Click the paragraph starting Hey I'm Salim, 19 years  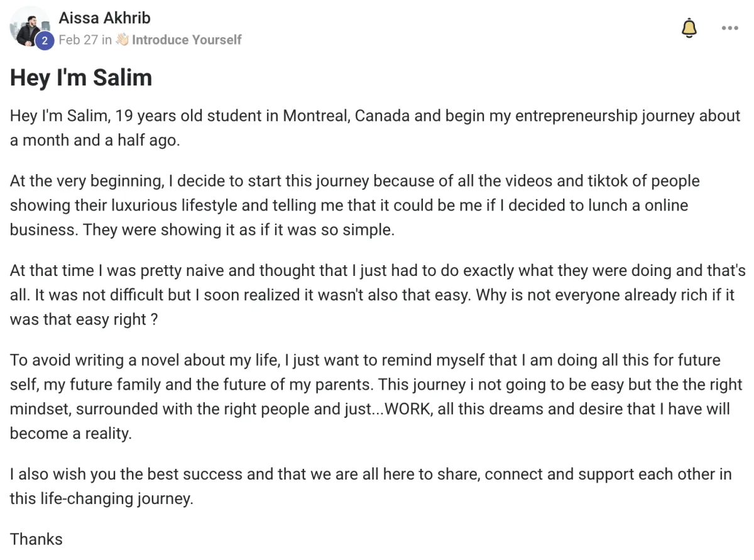pos(376,128)
